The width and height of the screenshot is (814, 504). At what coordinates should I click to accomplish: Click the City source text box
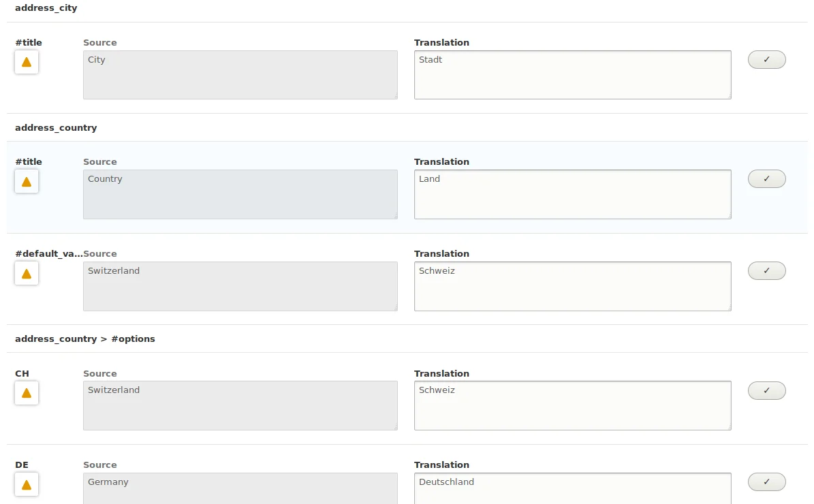point(240,75)
